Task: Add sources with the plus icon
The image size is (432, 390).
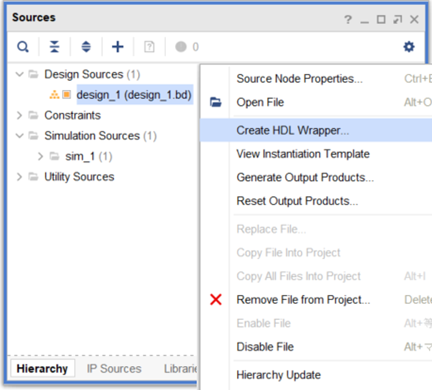Action: pos(118,47)
